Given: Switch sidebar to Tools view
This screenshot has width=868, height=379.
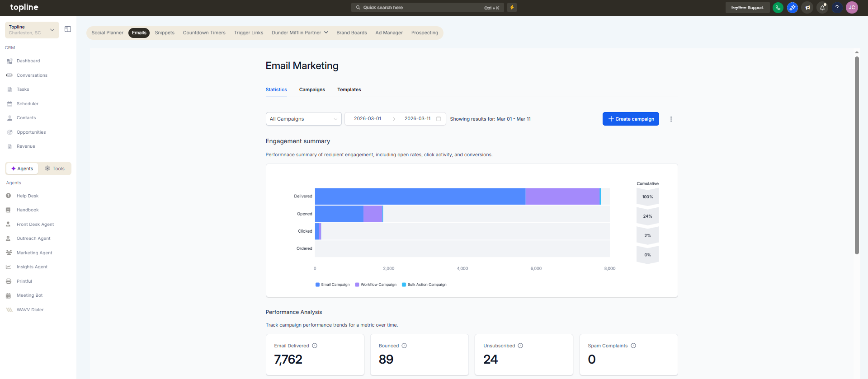Looking at the screenshot, I should 55,168.
